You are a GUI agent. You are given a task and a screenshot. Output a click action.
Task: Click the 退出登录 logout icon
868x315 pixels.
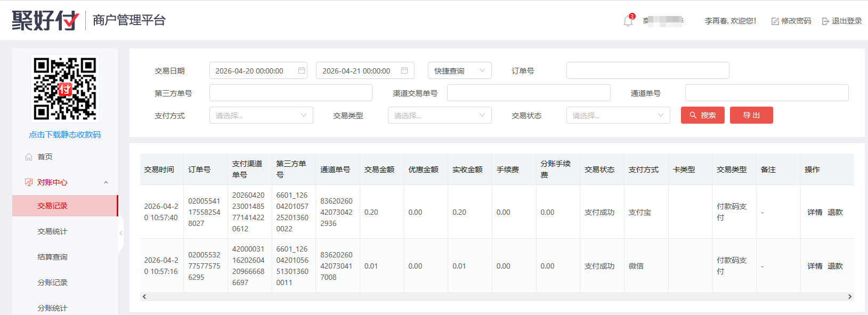[826, 21]
